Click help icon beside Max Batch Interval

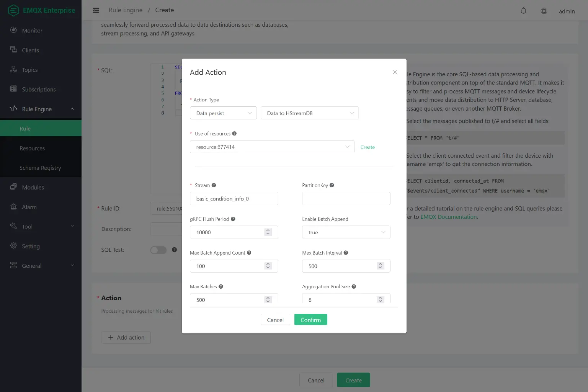(346, 253)
